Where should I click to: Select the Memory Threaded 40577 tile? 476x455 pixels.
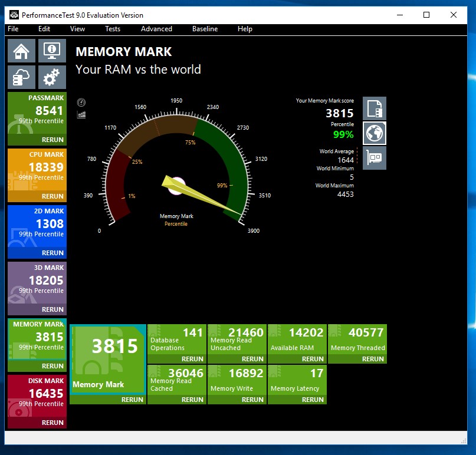click(x=357, y=339)
